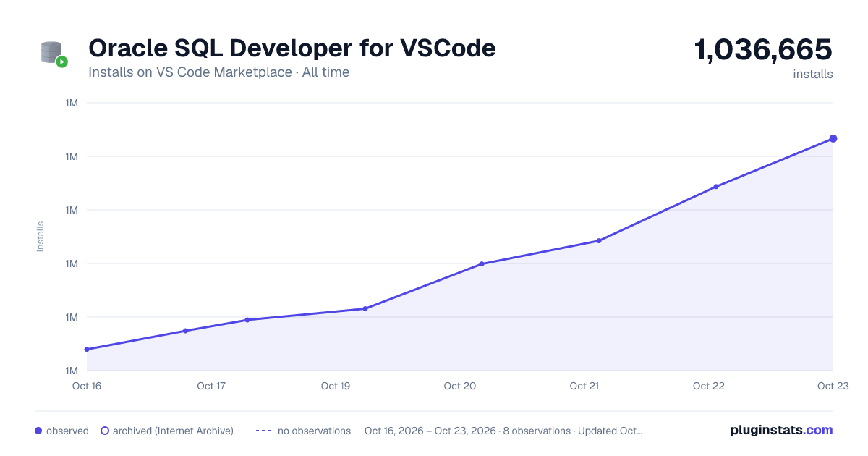This screenshot has width=868, height=456.
Task: Click the archived (Internet Archive) legend entry
Action: pyautogui.click(x=167, y=431)
